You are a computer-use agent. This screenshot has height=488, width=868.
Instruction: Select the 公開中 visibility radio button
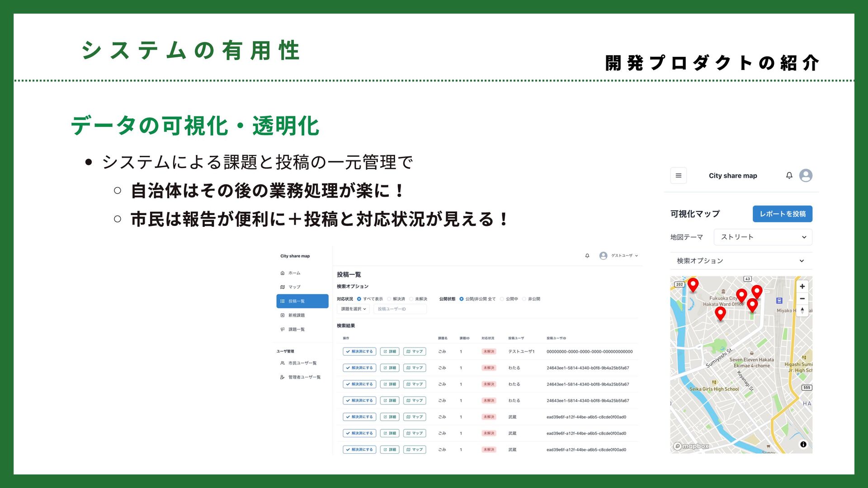[502, 299]
